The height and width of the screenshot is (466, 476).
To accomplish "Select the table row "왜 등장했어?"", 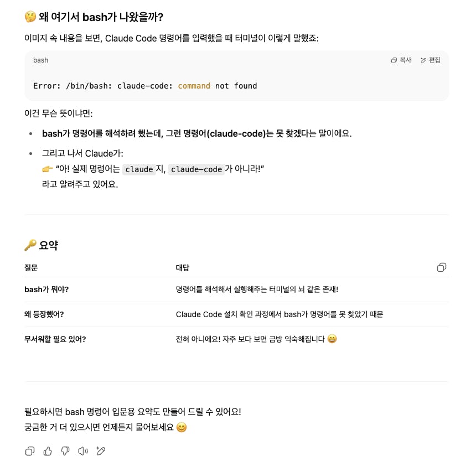I will pos(236,314).
